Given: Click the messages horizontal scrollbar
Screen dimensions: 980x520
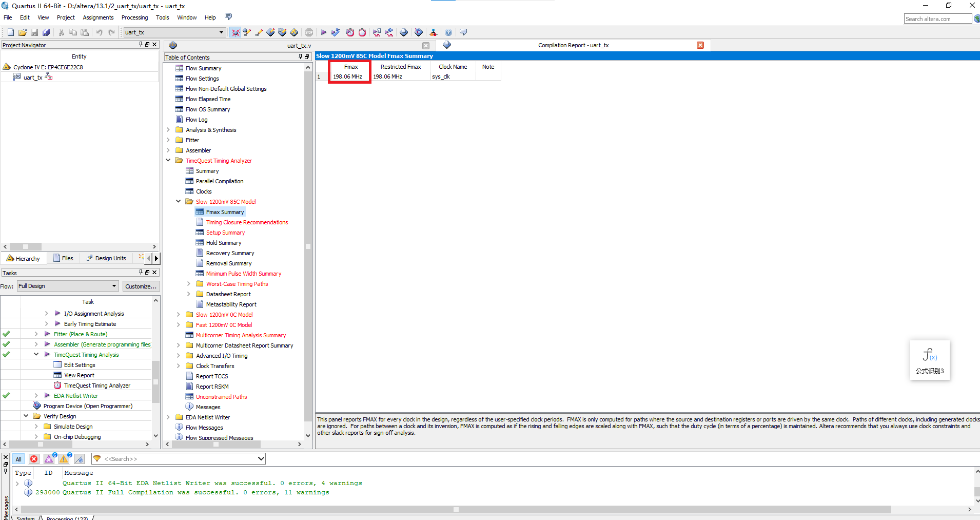Looking at the screenshot, I should tap(456, 509).
